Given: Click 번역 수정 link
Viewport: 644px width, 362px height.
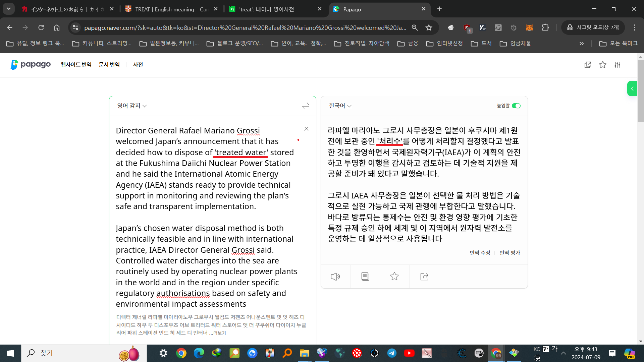Looking at the screenshot, I should click(x=480, y=253).
